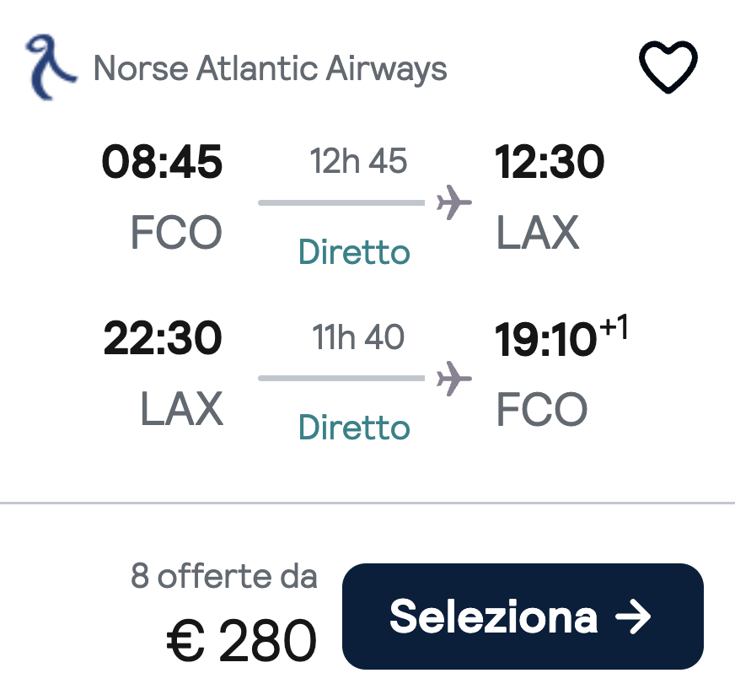This screenshot has width=735, height=700.
Task: Save flight with the heart icon
Action: point(668,67)
